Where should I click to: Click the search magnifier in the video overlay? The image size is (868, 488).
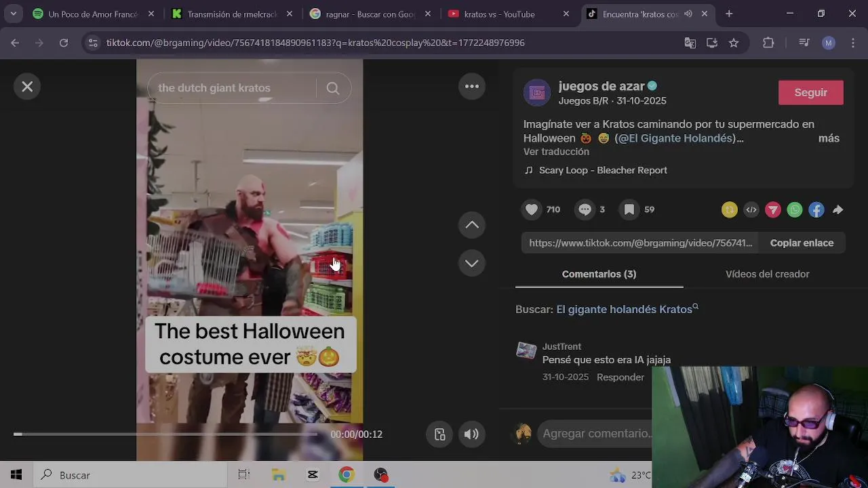click(332, 88)
